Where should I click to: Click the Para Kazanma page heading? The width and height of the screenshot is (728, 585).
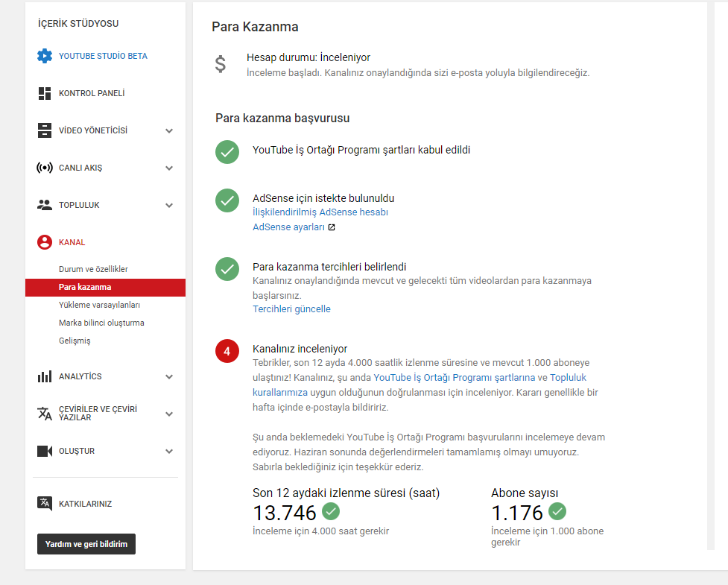pos(255,27)
